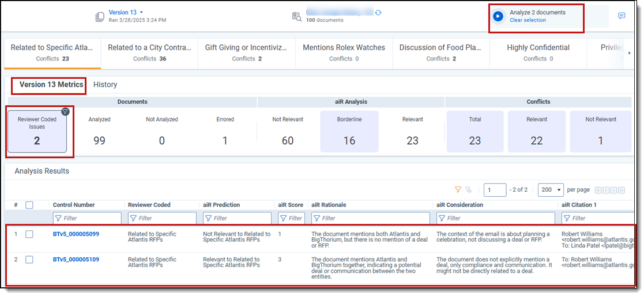Click the Not Analyzed 0 metric
The width and height of the screenshot is (644, 293).
[x=162, y=131]
